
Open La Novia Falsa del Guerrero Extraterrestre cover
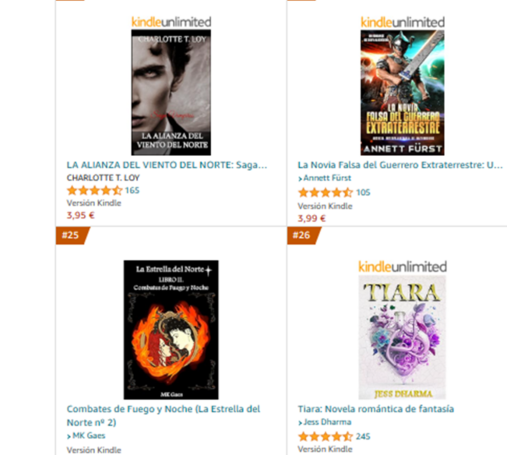pyautogui.click(x=402, y=92)
